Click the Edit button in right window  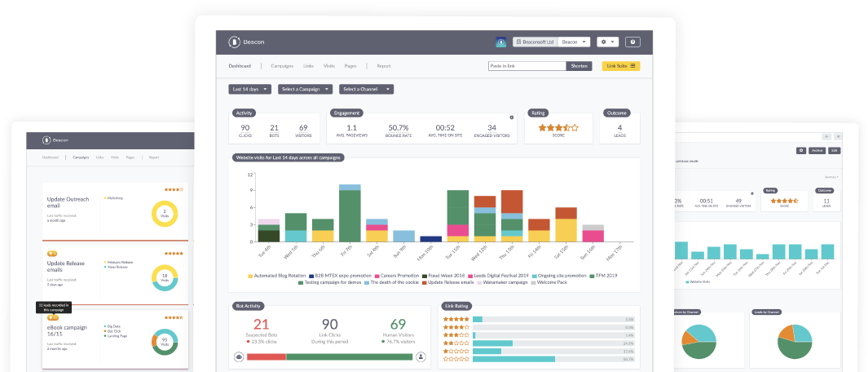point(835,151)
